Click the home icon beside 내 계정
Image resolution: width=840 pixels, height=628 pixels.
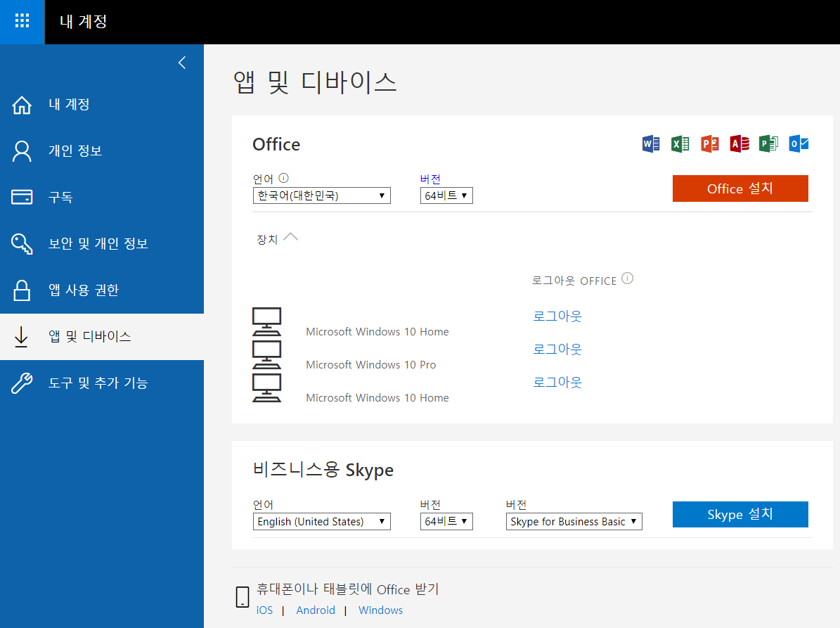(x=22, y=105)
